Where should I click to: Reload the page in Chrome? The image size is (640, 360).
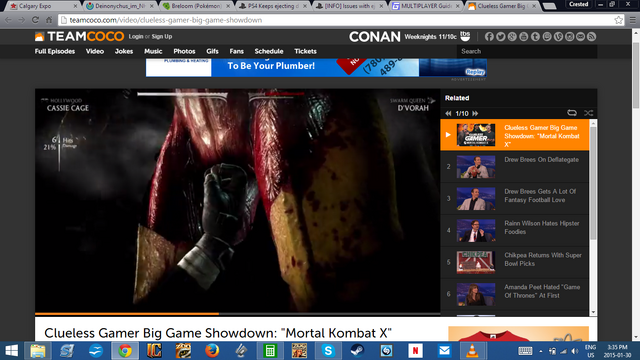tap(35, 20)
